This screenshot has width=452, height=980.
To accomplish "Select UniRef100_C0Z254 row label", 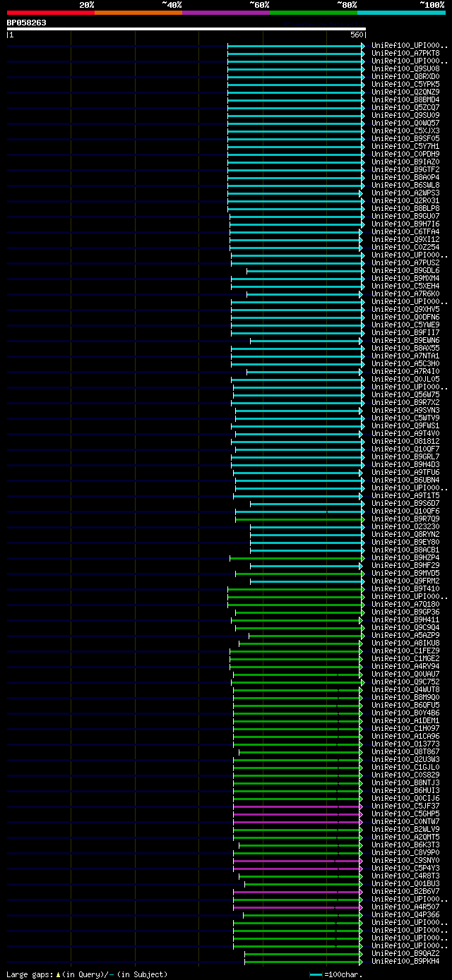I will [x=405, y=247].
